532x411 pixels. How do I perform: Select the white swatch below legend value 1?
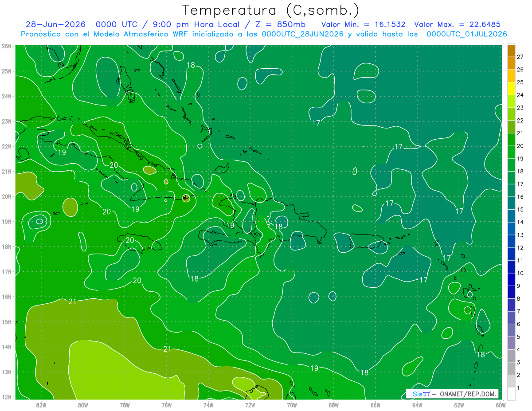[511, 393]
